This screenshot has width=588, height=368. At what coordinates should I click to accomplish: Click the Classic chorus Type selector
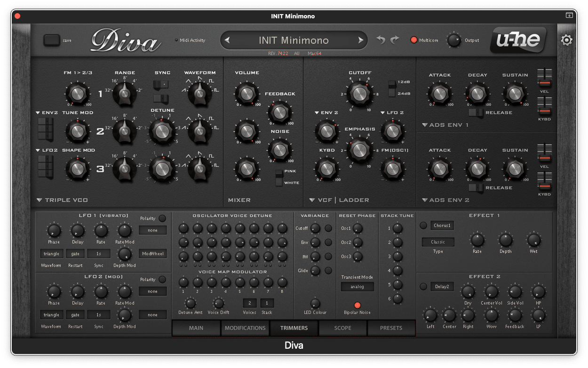point(438,242)
